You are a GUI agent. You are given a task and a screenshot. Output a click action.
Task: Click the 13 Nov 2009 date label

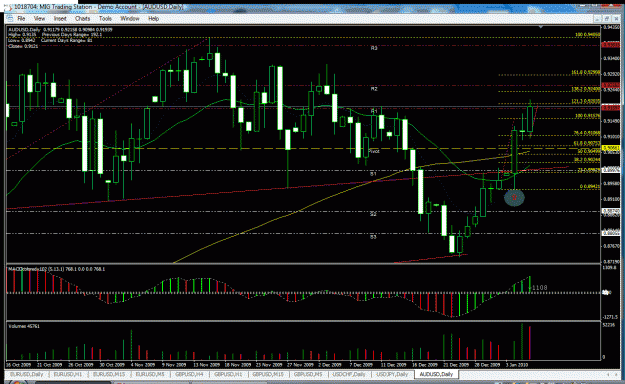[207, 364]
